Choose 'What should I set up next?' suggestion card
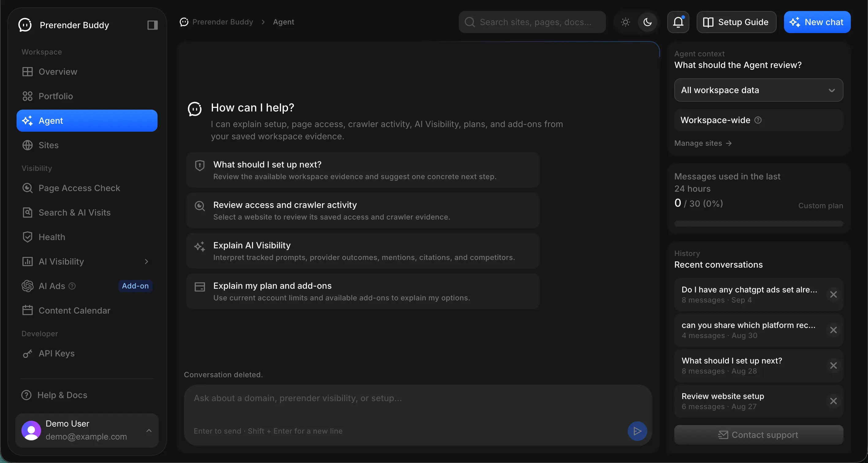 coord(363,170)
